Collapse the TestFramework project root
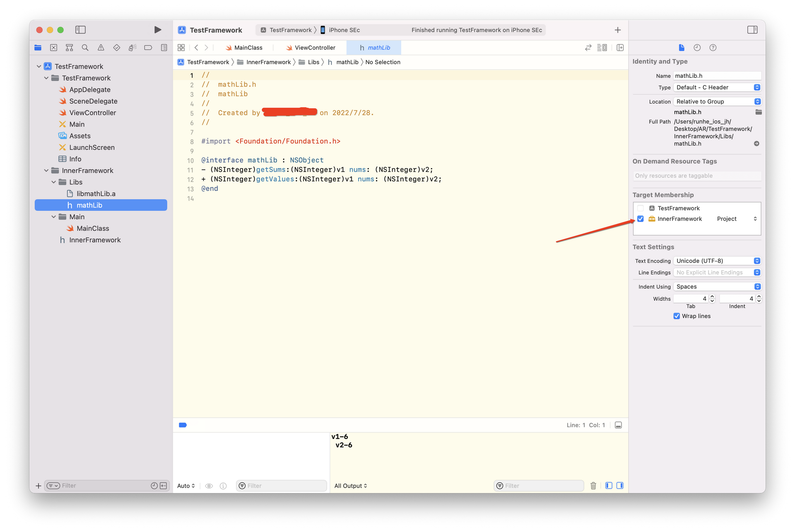 tap(39, 66)
